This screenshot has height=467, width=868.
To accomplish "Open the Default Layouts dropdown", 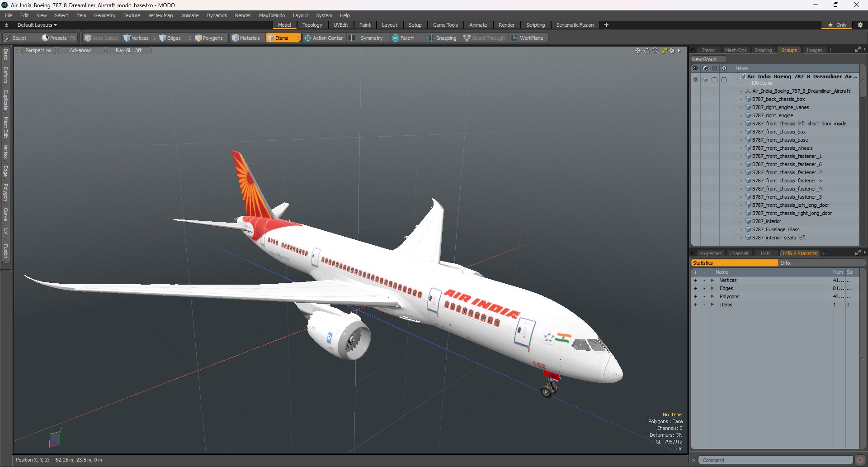I will [x=38, y=25].
